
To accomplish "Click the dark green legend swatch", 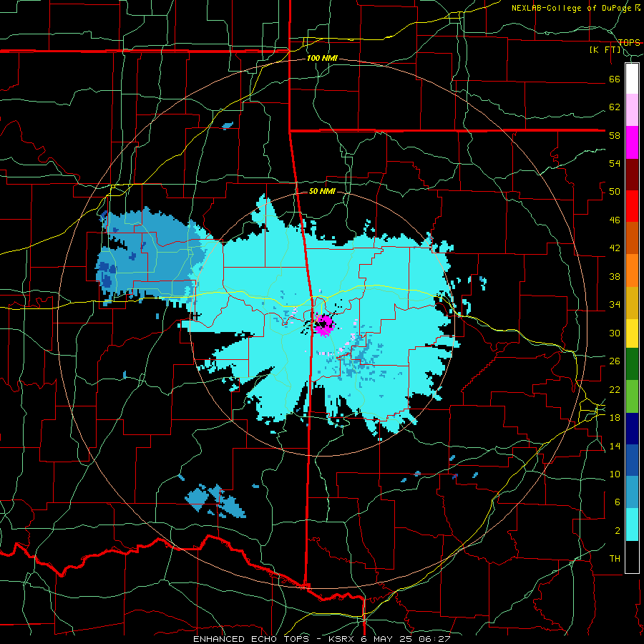I will pos(632,364).
